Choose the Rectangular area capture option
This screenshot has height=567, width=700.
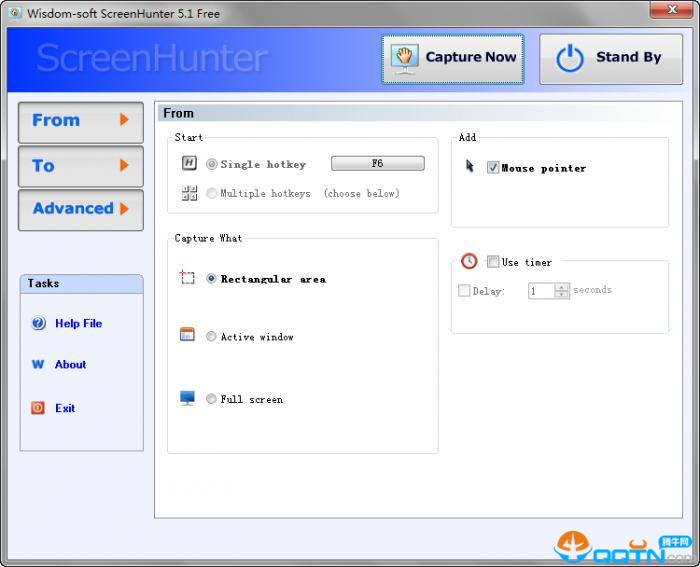click(211, 279)
